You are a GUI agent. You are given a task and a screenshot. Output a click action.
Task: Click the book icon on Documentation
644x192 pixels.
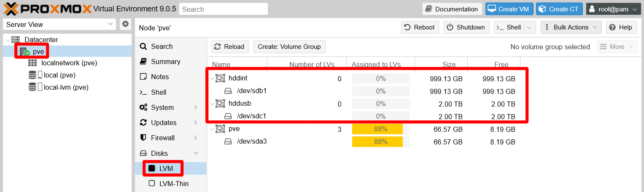429,9
